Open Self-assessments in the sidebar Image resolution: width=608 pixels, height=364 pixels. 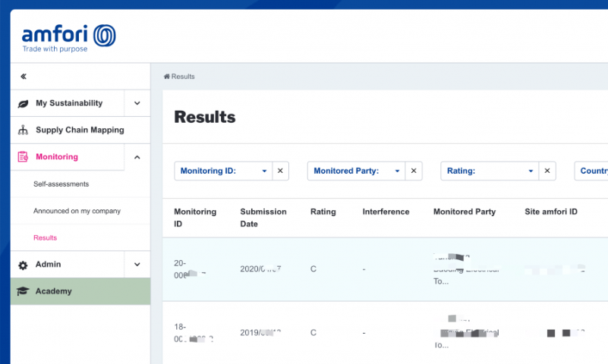pos(61,184)
